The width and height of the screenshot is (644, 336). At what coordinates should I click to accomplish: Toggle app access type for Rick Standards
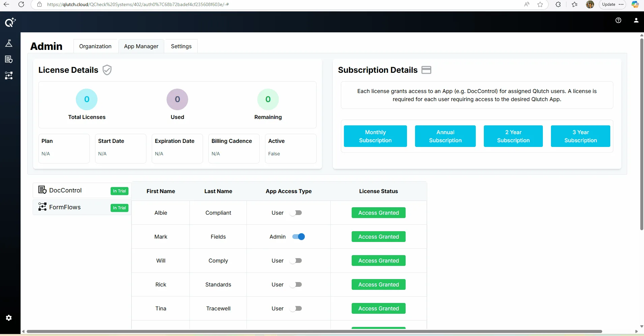[296, 284]
